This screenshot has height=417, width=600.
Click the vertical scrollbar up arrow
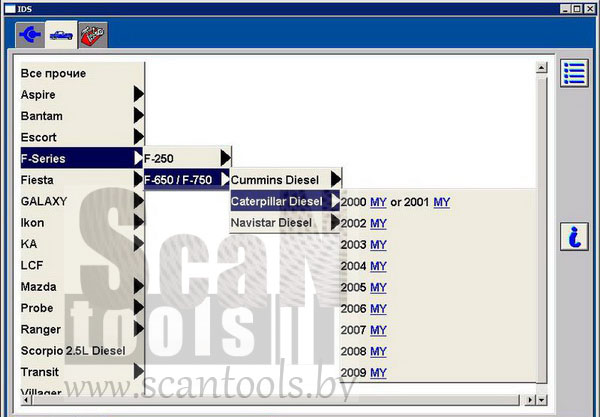coord(541,68)
